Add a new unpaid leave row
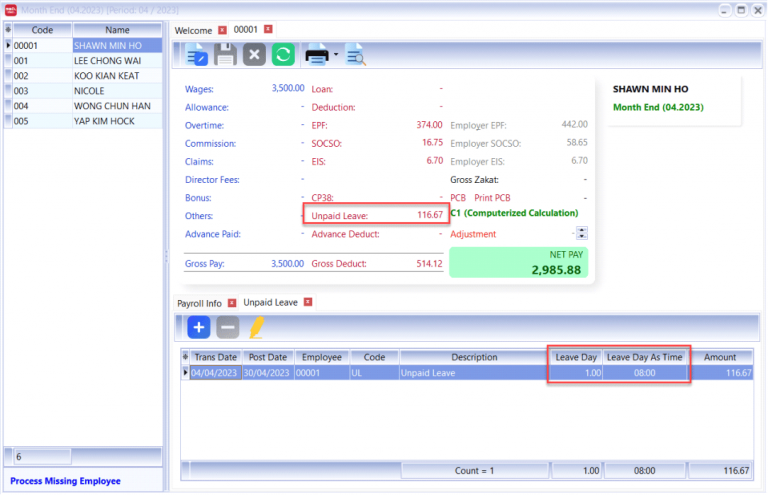 198,327
